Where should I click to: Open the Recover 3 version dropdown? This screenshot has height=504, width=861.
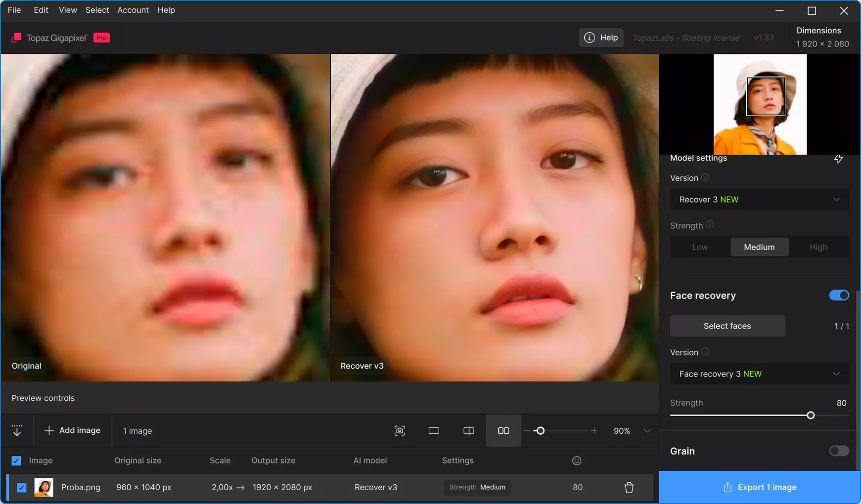point(759,200)
